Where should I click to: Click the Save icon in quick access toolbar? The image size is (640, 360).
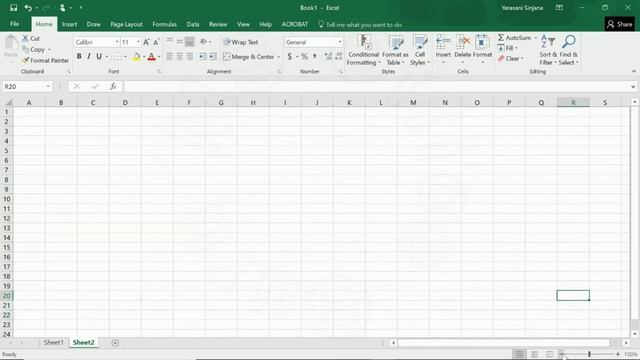[13, 8]
